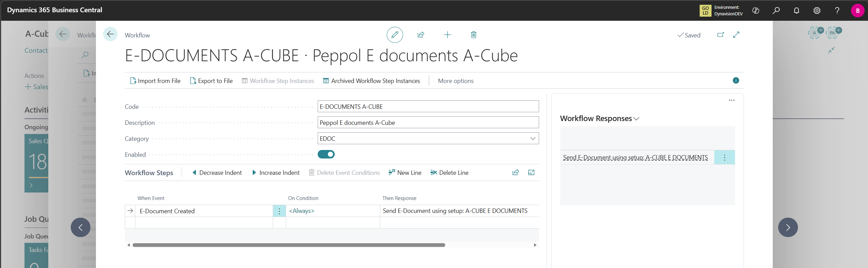Click Increase Indent in Workflow Steps
This screenshot has height=268, width=868.
point(276,173)
